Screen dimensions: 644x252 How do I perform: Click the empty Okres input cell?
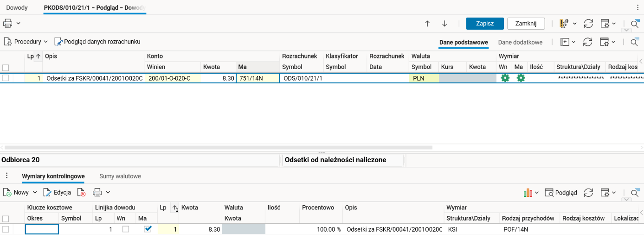tap(42, 229)
